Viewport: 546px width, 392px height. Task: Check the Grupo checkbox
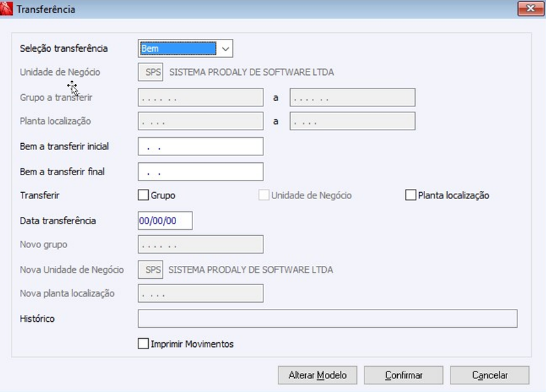click(143, 195)
